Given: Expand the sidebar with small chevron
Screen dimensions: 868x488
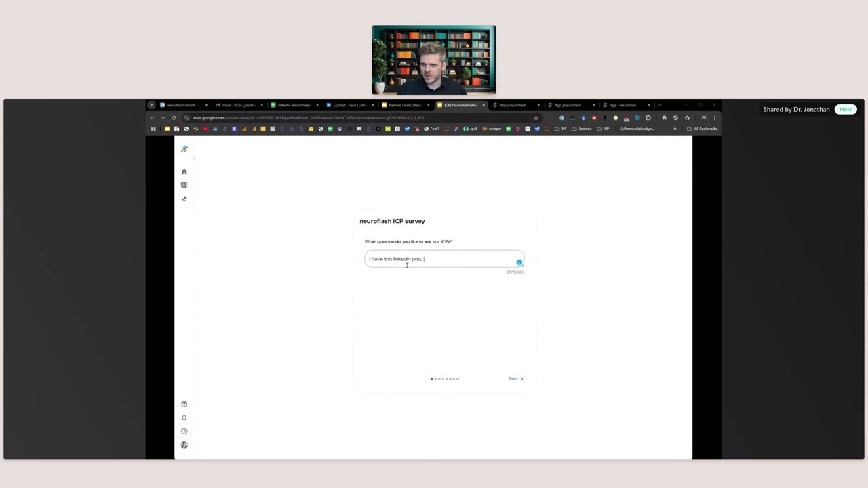Looking at the screenshot, I should (194, 159).
